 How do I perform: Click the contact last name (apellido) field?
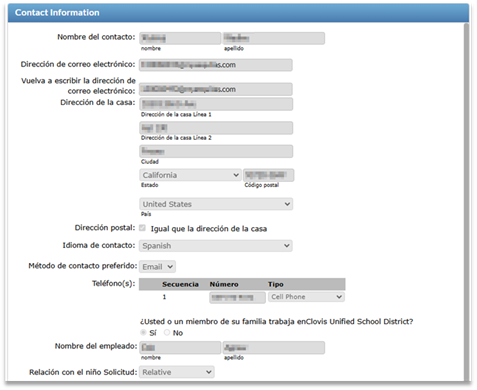pyautogui.click(x=273, y=38)
